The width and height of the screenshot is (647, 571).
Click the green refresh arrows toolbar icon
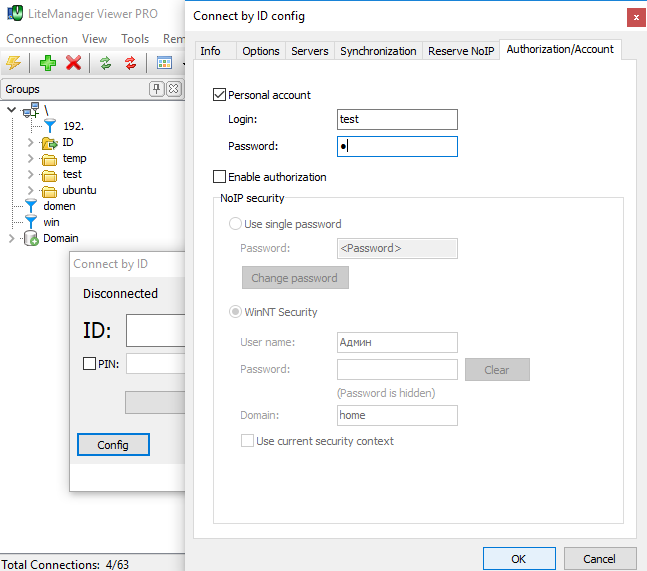(106, 63)
